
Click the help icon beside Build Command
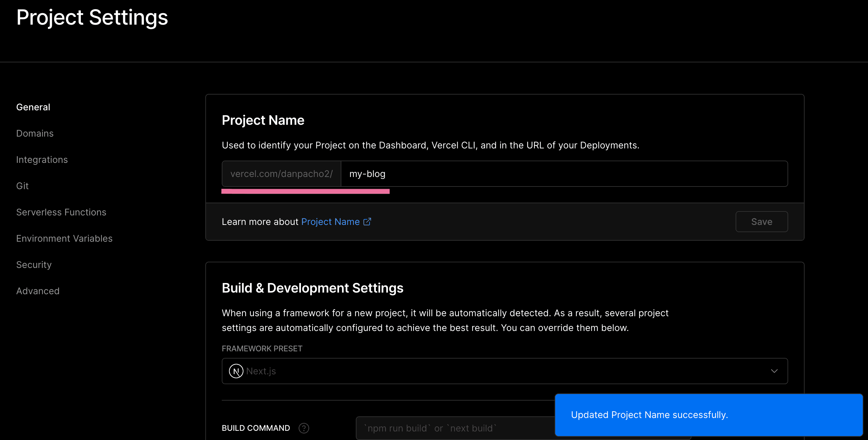[x=304, y=428]
